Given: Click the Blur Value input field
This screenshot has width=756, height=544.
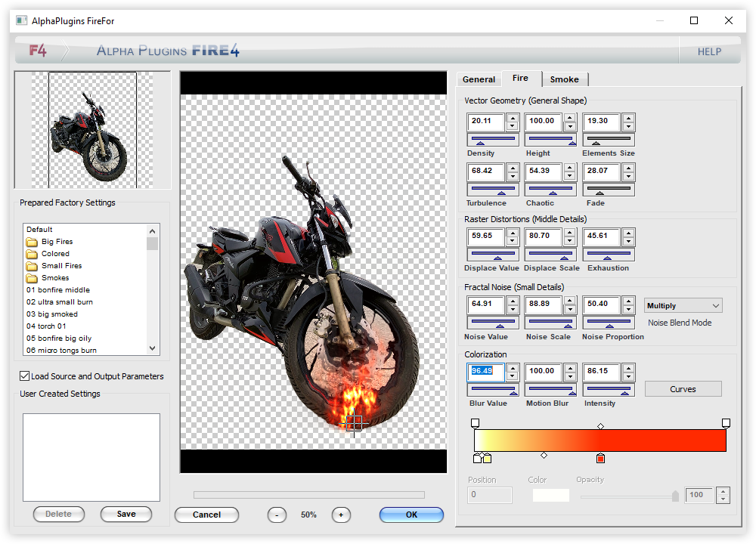Looking at the screenshot, I should click(x=485, y=372).
